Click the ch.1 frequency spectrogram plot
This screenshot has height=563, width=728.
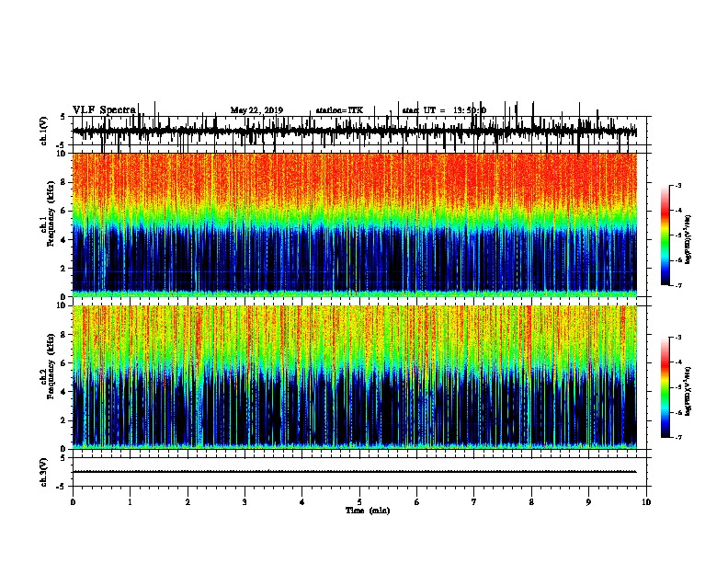[355, 224]
